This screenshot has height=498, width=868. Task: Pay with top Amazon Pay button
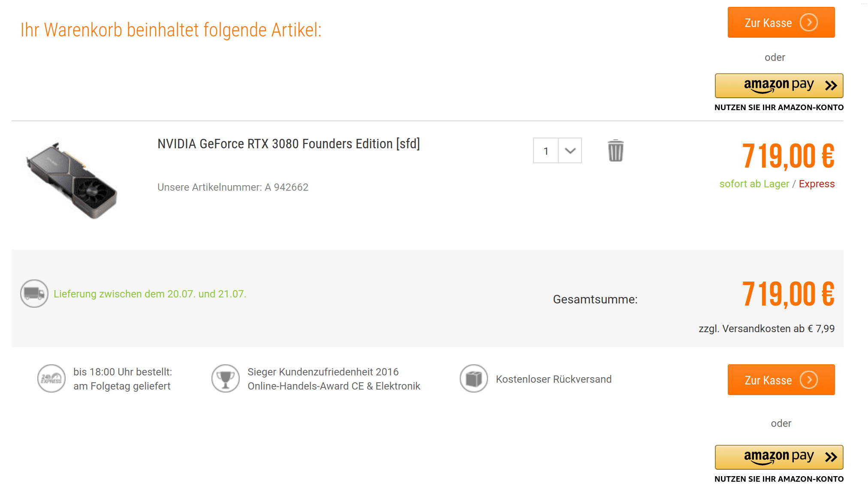778,86
